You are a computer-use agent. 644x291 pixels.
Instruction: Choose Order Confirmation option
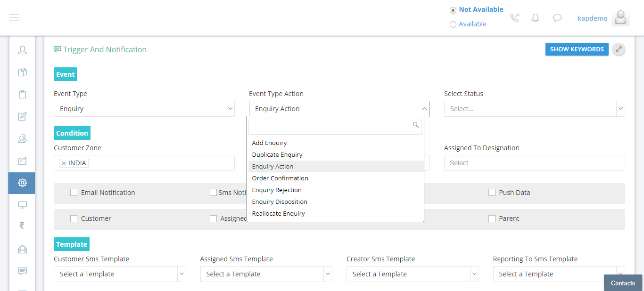(x=336, y=178)
